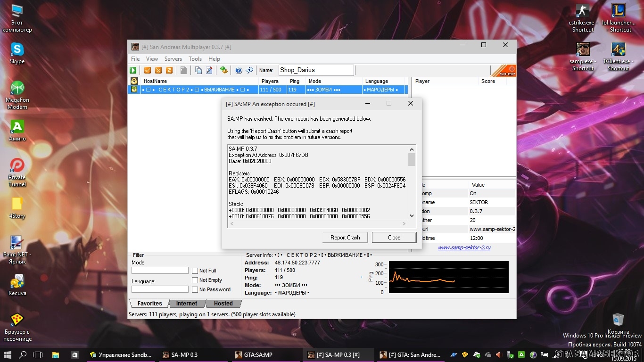This screenshot has height=362, width=644.
Task: Enable the Not Full filter checkbox
Action: click(x=195, y=271)
